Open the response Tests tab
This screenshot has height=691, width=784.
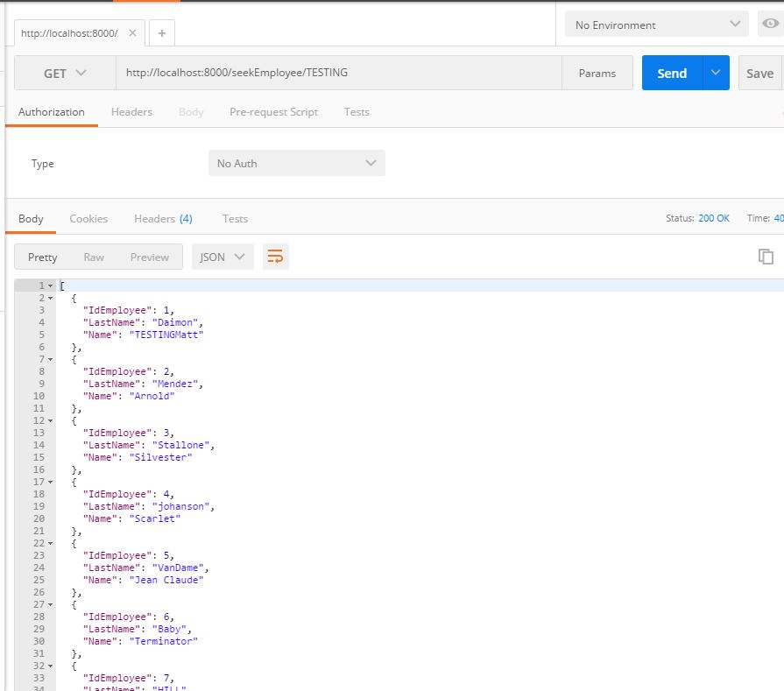[x=235, y=219]
